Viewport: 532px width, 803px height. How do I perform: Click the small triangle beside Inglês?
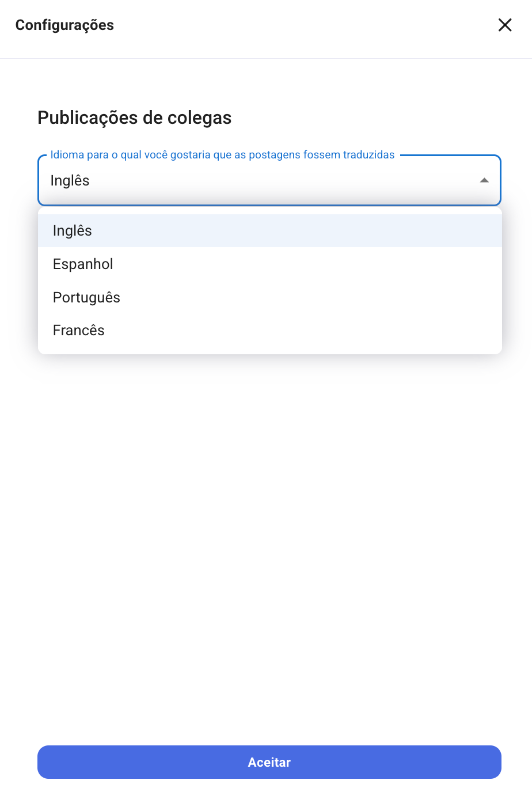(x=484, y=180)
